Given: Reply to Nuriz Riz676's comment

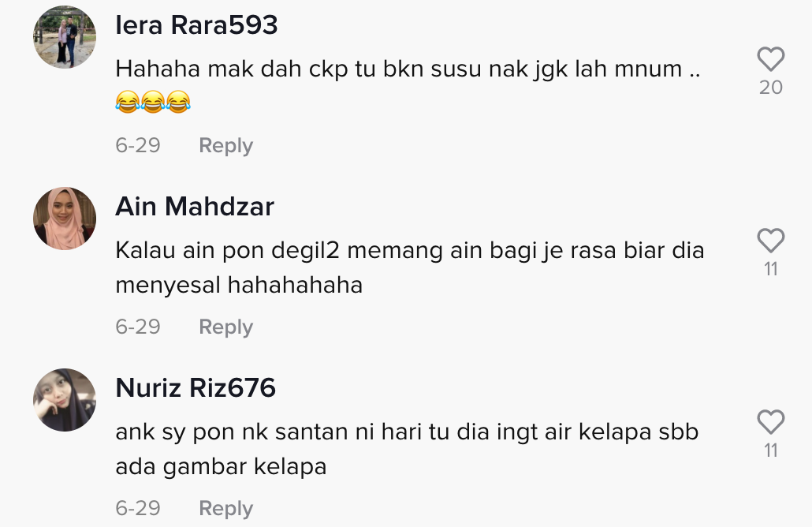Looking at the screenshot, I should pyautogui.click(x=225, y=508).
